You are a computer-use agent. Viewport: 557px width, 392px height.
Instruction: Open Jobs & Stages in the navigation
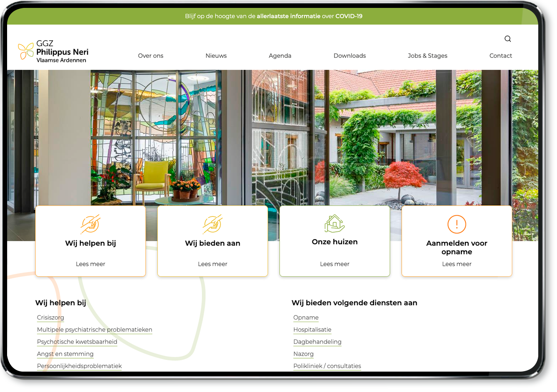pyautogui.click(x=427, y=56)
